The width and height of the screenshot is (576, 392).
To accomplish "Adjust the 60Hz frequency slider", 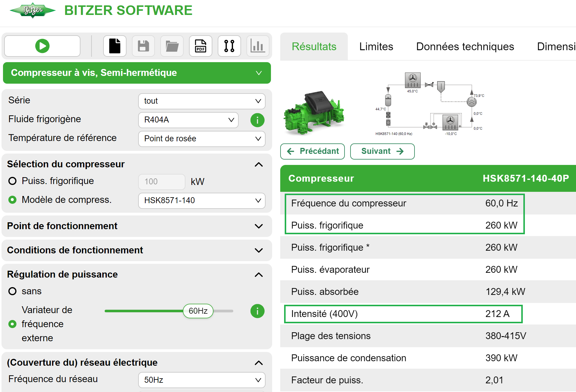I will pos(198,311).
